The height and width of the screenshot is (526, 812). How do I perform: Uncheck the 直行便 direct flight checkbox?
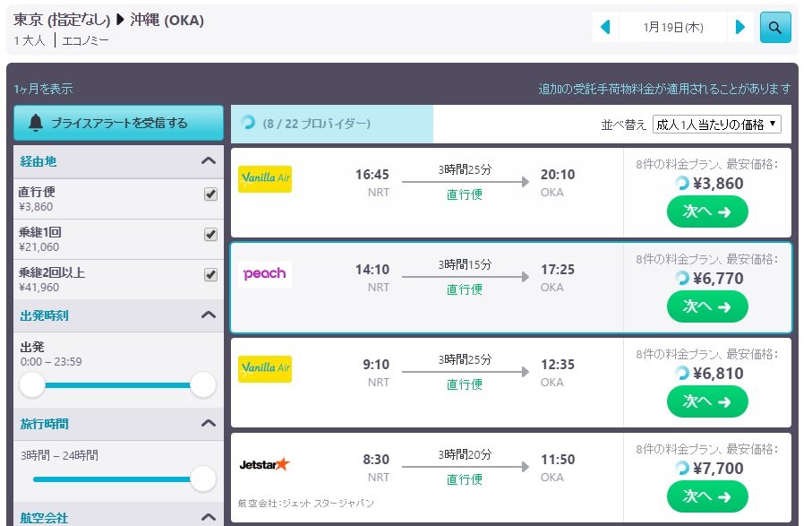[210, 194]
